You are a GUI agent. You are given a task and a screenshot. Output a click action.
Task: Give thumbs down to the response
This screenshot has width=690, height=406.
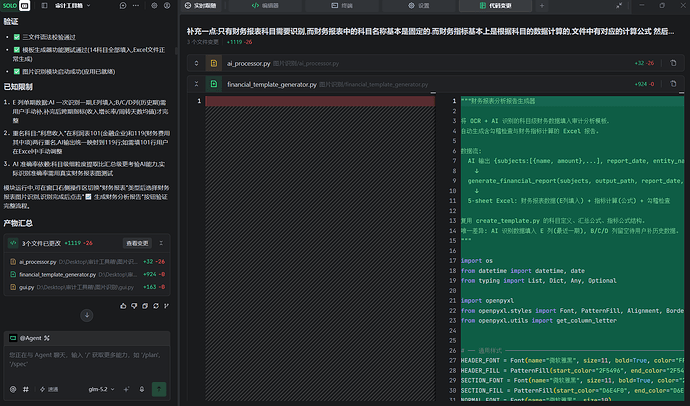click(134, 306)
